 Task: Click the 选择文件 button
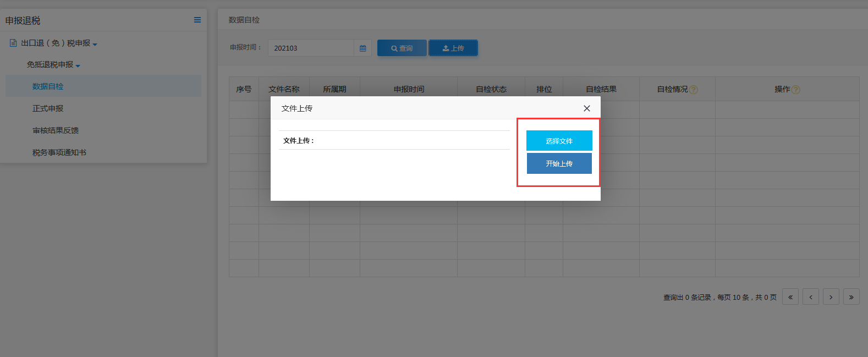coord(559,141)
